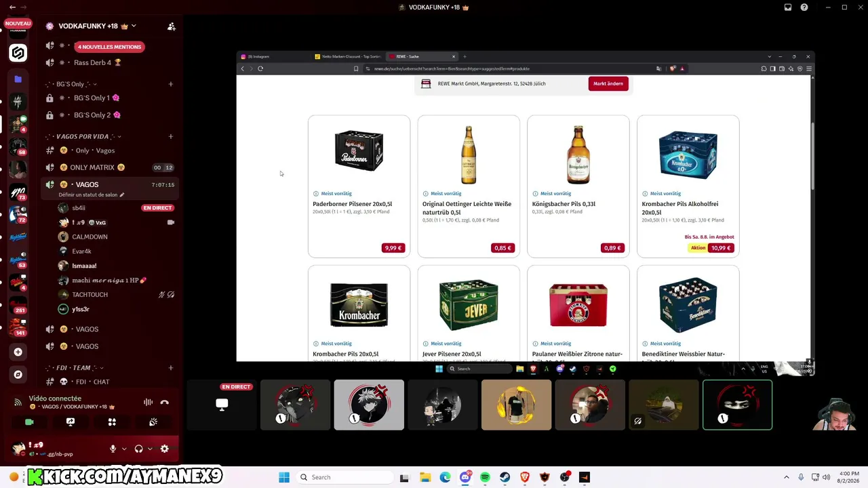This screenshot has width=868, height=488.
Task: Go back with Discord's back arrow
Action: click(12, 7)
